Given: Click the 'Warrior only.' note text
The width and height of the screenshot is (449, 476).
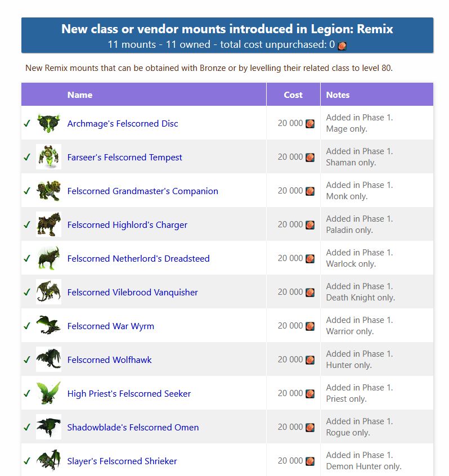Looking at the screenshot, I should click(350, 331).
